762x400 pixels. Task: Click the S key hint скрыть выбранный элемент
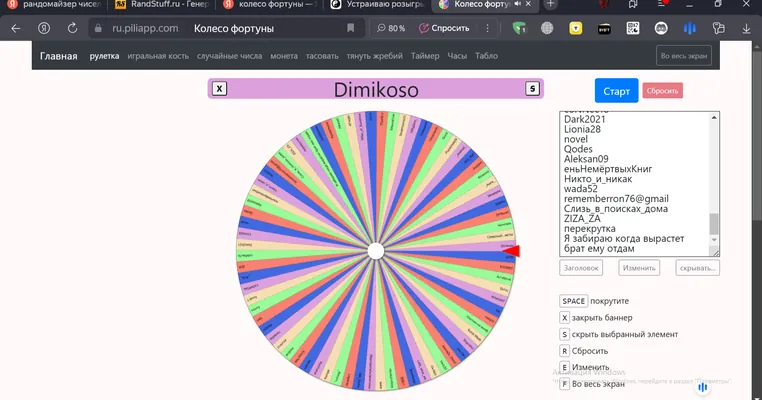(564, 334)
